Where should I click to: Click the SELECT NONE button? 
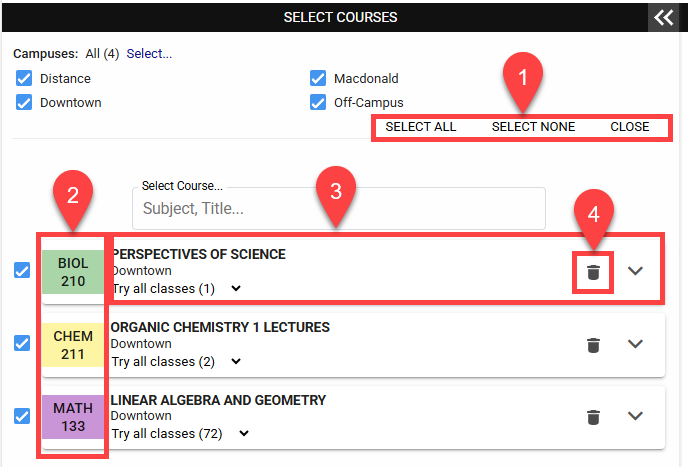[x=533, y=127]
